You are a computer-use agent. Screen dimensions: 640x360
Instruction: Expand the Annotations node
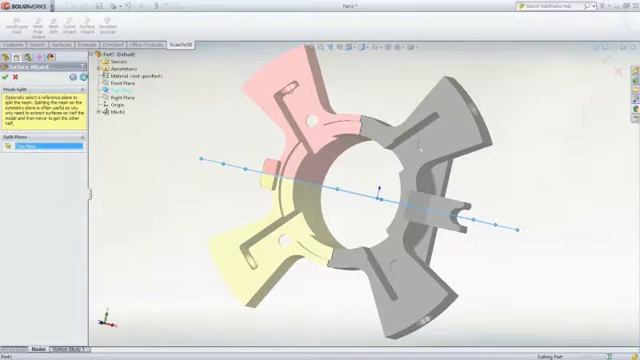tap(98, 69)
